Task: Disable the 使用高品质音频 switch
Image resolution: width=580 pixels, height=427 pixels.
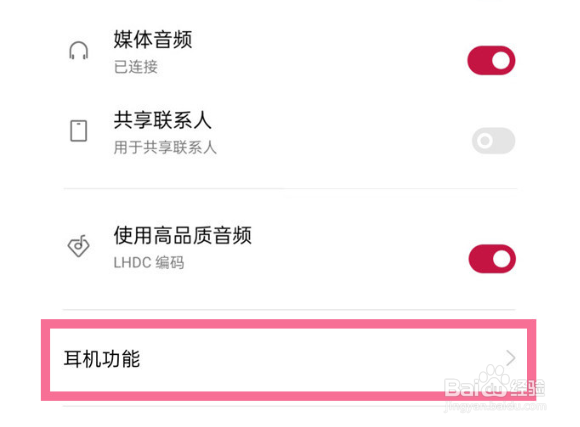Action: (x=492, y=259)
